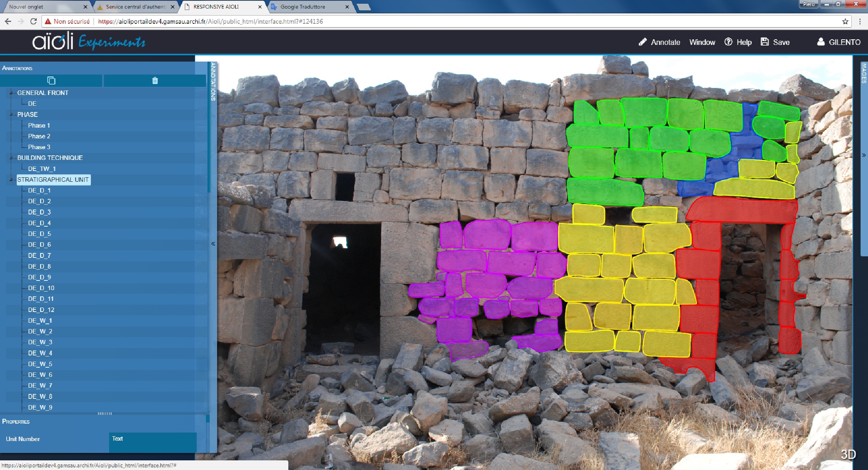This screenshot has width=868, height=470.
Task: Bookmark page with star icon
Action: (845, 22)
